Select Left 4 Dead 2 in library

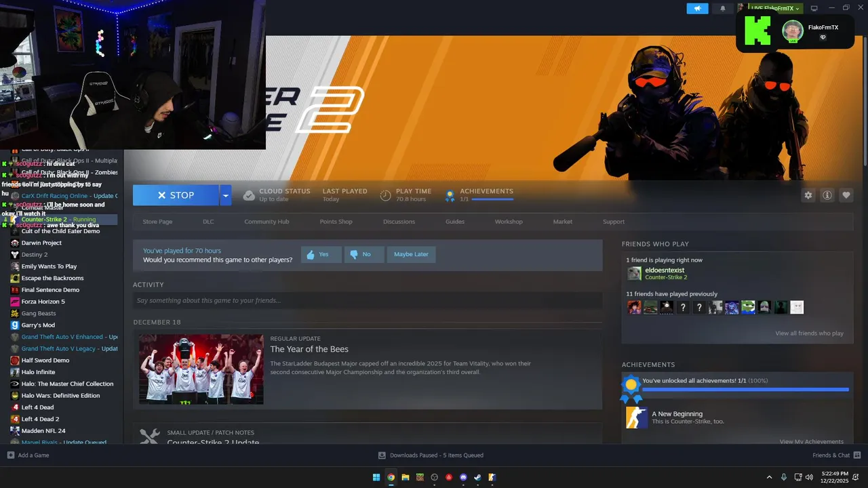40,419
